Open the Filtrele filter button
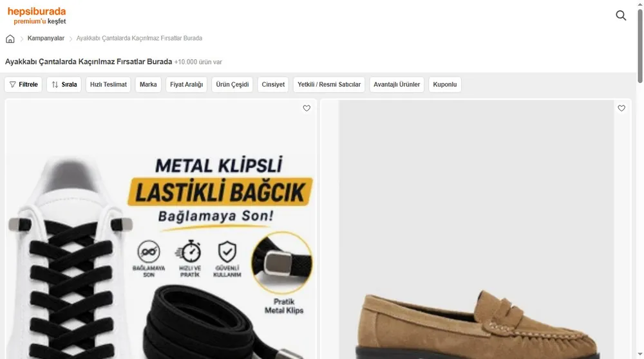Image resolution: width=644 pixels, height=359 pixels. point(23,84)
